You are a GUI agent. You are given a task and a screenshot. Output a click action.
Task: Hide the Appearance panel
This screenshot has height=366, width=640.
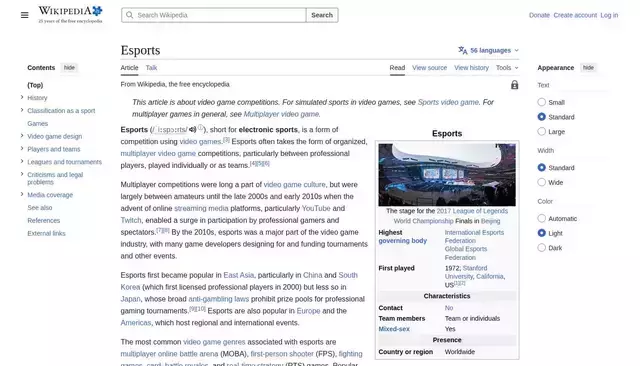pyautogui.click(x=588, y=68)
